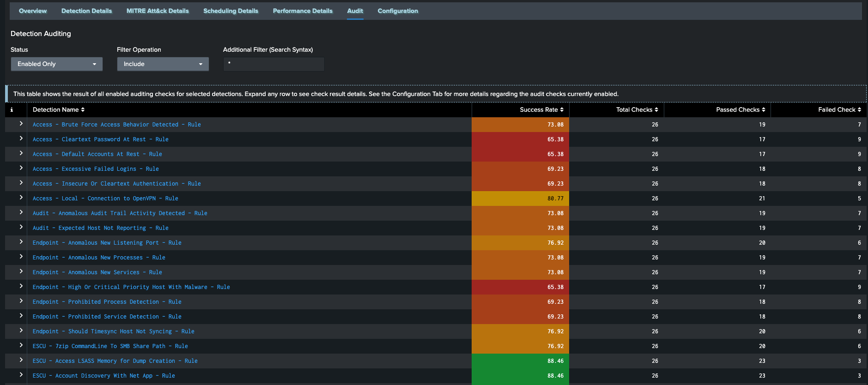Open High Or Critical Priority Host With Malware link
Viewport: 868px width, 385px height.
click(x=131, y=287)
